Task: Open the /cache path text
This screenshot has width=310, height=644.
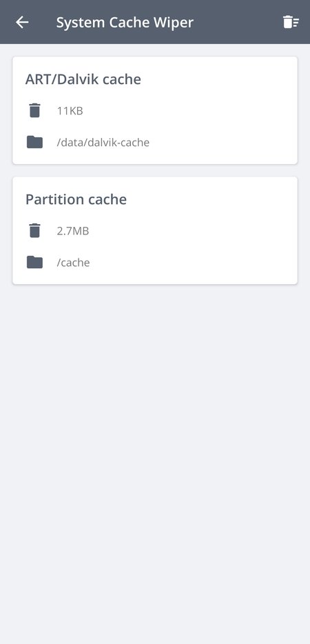Action: pos(73,263)
